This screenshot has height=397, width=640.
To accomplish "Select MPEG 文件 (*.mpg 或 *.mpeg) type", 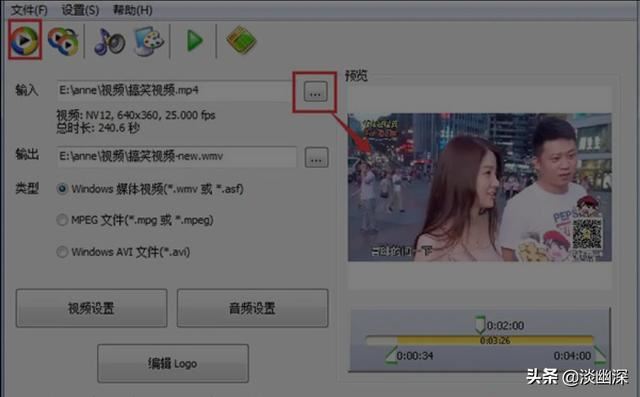I will 135,220.
